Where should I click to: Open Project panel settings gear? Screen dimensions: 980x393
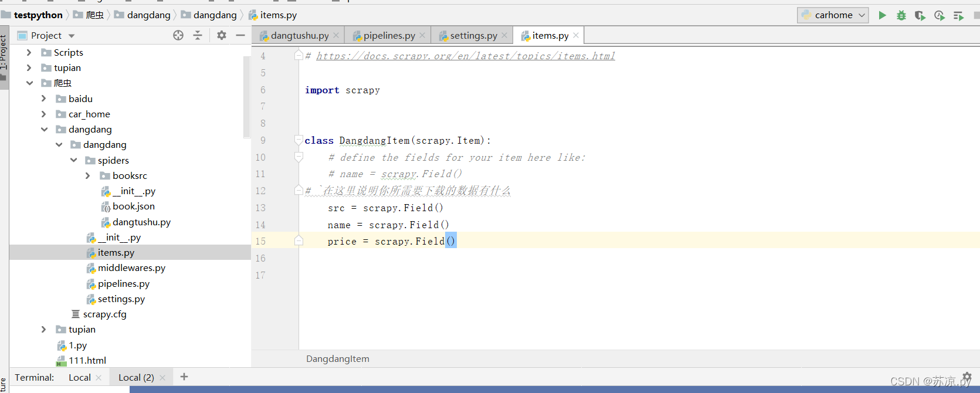pos(222,35)
